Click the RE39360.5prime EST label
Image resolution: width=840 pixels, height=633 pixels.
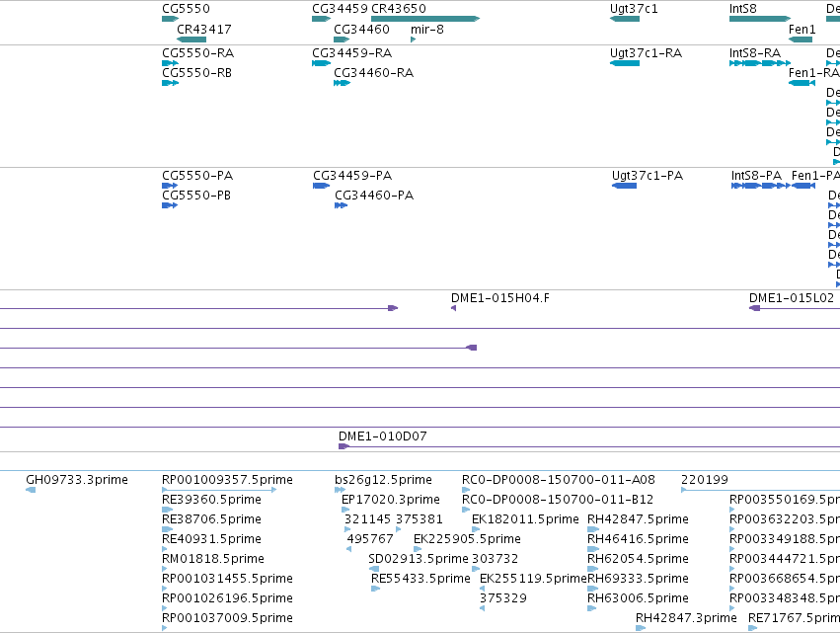pyautogui.click(x=211, y=500)
